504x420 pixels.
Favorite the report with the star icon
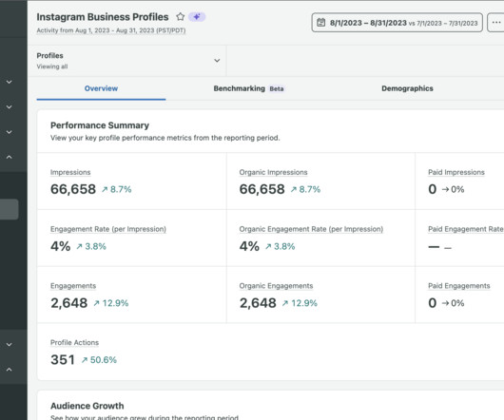point(181,17)
